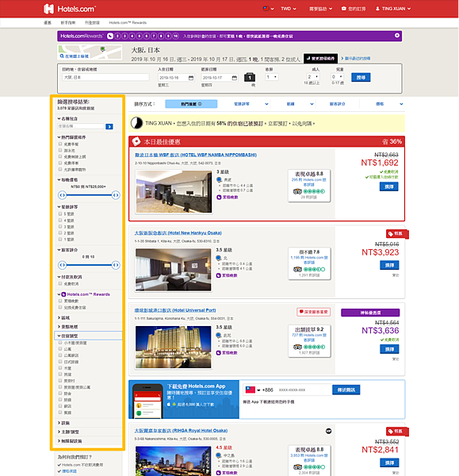
Task: Collapse the accommodation type filter section
Action: pos(67,336)
